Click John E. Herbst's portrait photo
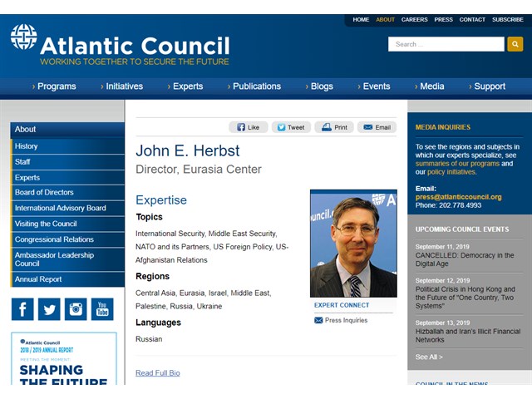Image resolution: width=532 pixels, height=399 pixels. [353, 243]
